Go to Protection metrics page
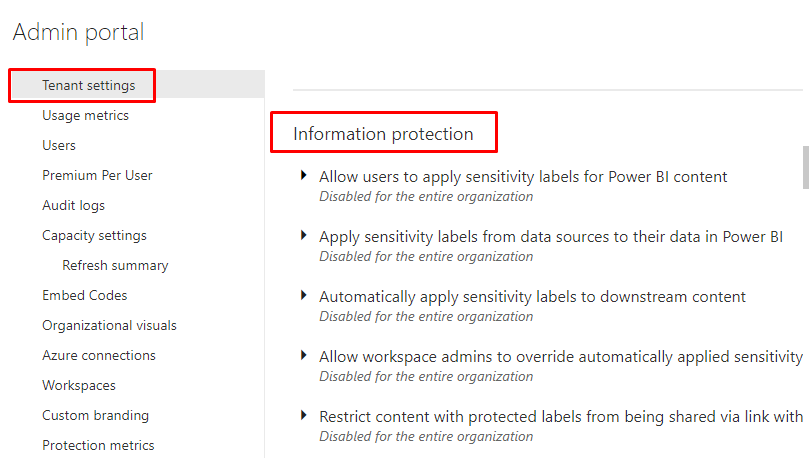Screen dimensions: 809x458 pos(98,445)
